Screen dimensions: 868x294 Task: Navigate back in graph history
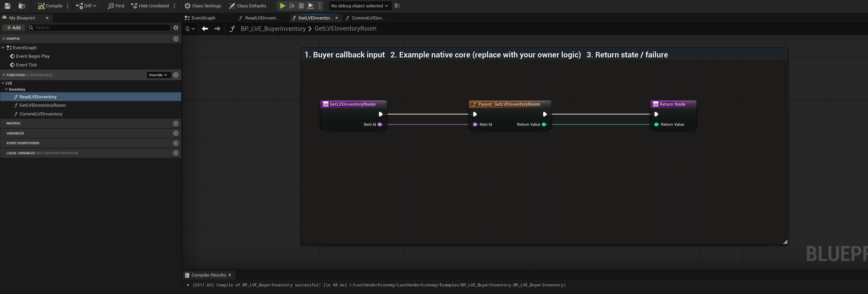tap(205, 28)
